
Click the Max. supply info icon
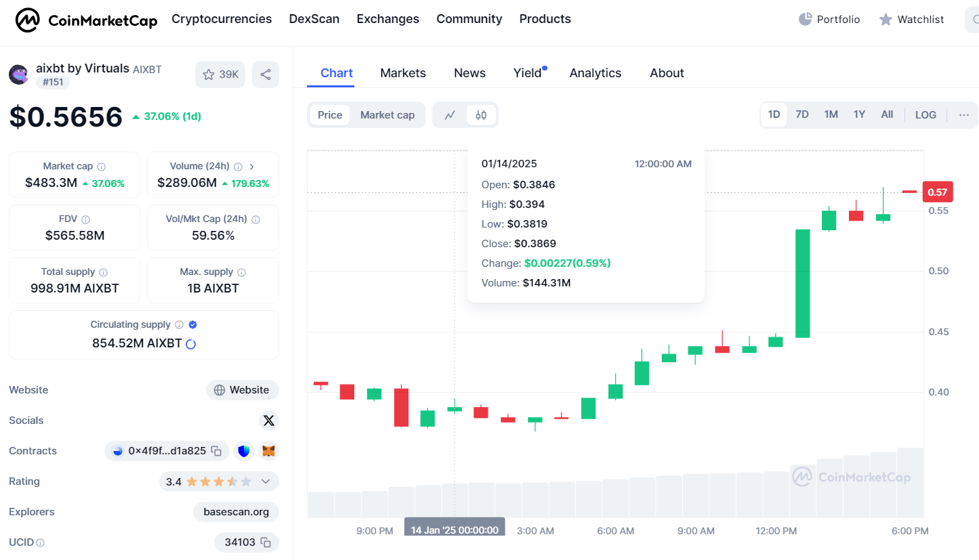click(241, 272)
